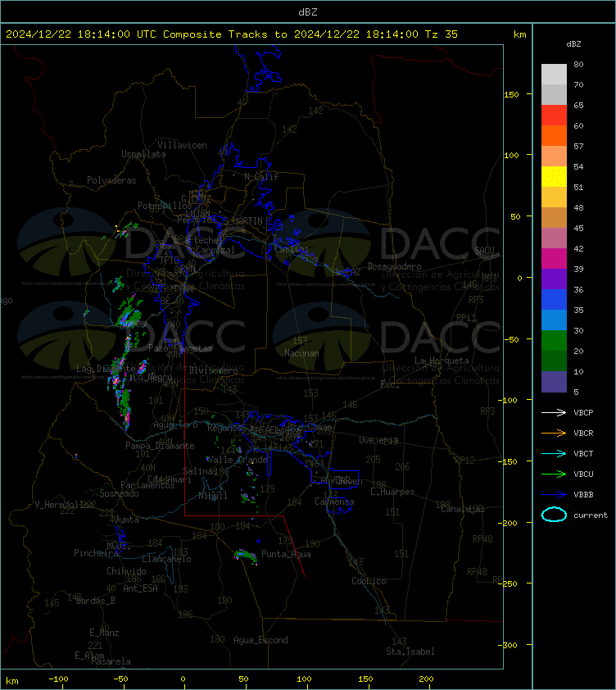This screenshot has height=690, width=616.
Task: Click 'Tz 35' in the header line
Action: (x=442, y=34)
